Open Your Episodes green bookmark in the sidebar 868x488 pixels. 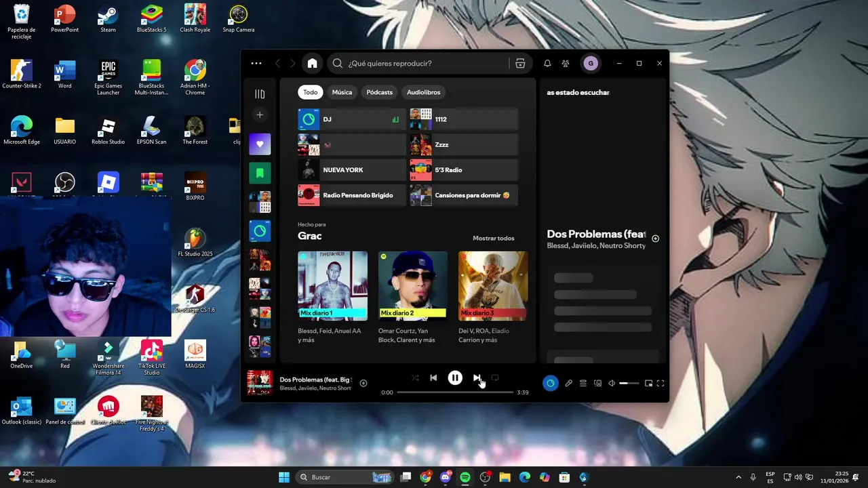click(x=260, y=174)
